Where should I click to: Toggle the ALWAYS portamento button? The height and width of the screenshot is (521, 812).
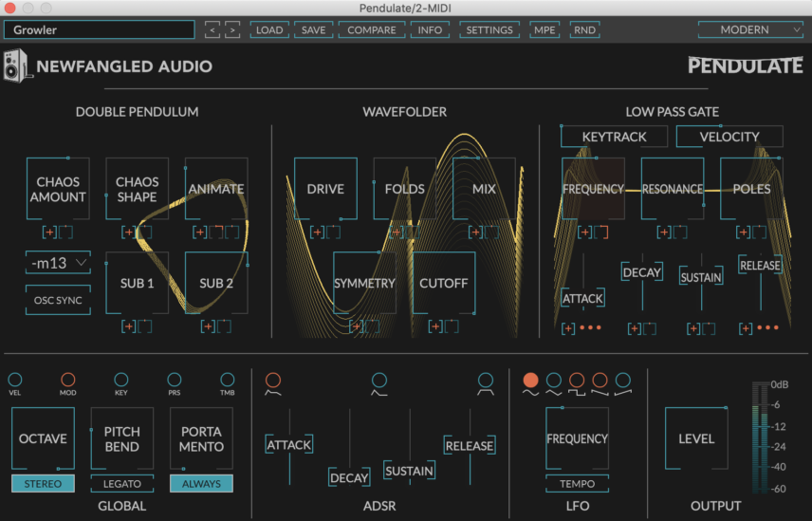point(201,483)
